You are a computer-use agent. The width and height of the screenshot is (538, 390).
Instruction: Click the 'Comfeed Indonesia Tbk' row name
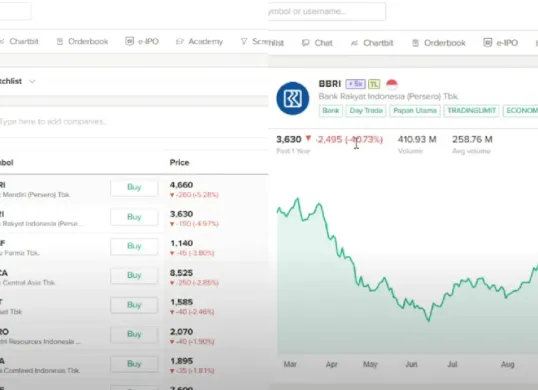pyautogui.click(x=40, y=370)
